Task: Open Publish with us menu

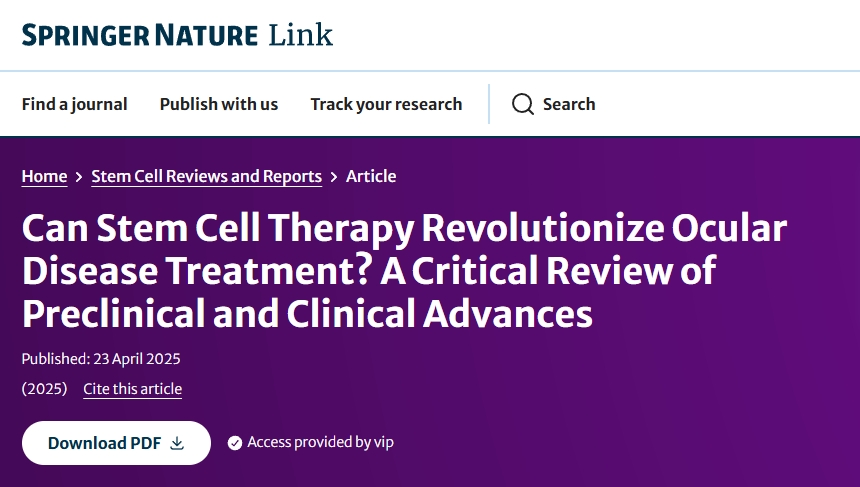Action: 219,104
